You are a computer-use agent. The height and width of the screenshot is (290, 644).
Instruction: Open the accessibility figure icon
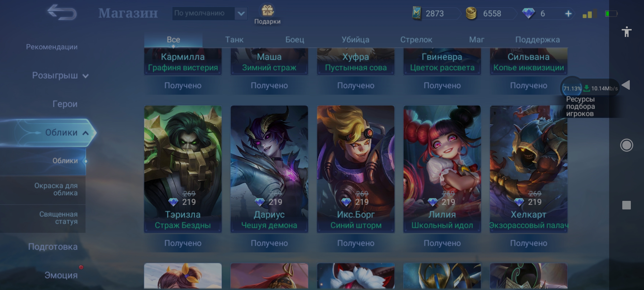click(627, 32)
